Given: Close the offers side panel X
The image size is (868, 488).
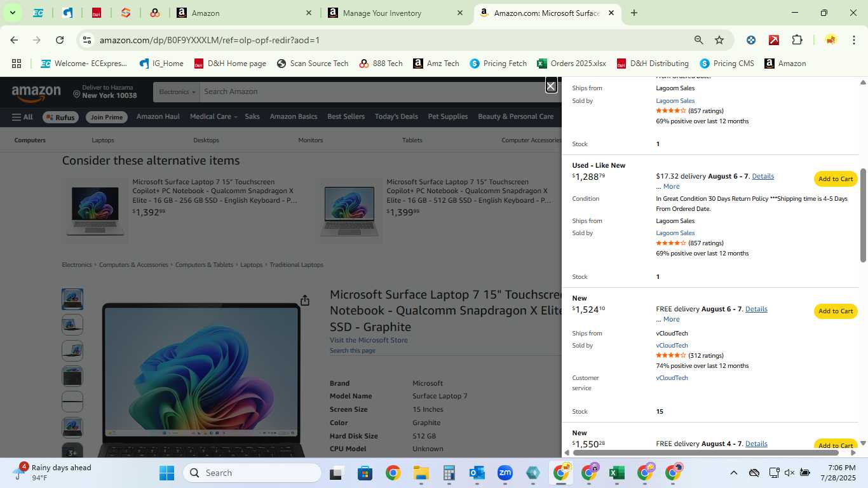Looking at the screenshot, I should [x=552, y=86].
